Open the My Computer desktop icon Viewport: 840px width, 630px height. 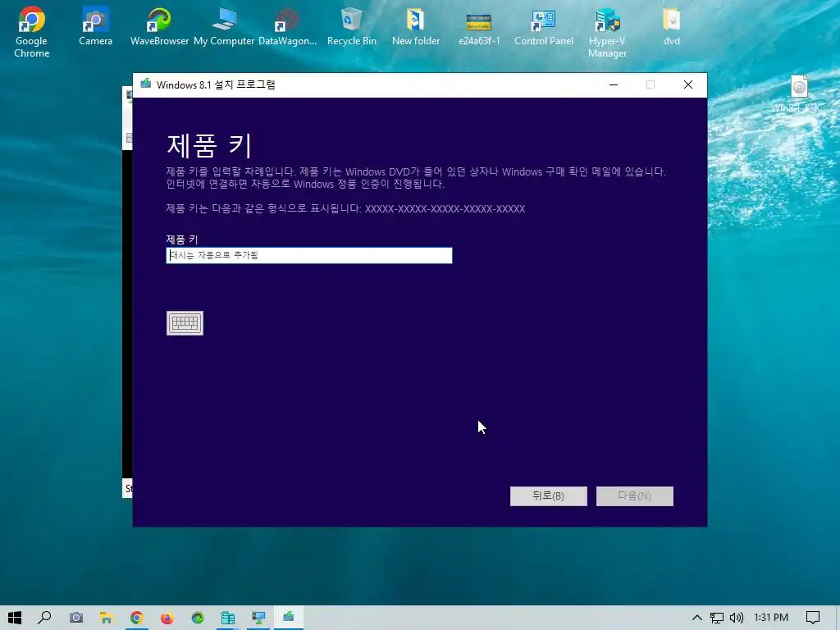(x=223, y=26)
